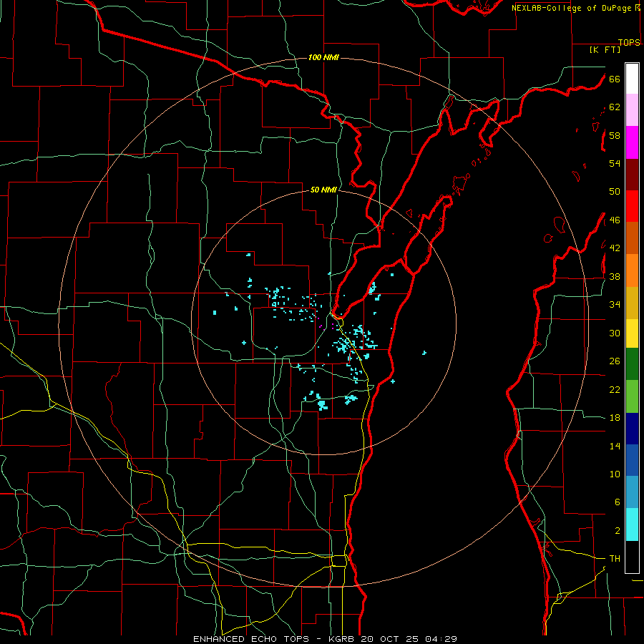This screenshot has width=644, height=644.
Task: Click the cyan legend swatch near 2
Action: (x=632, y=525)
